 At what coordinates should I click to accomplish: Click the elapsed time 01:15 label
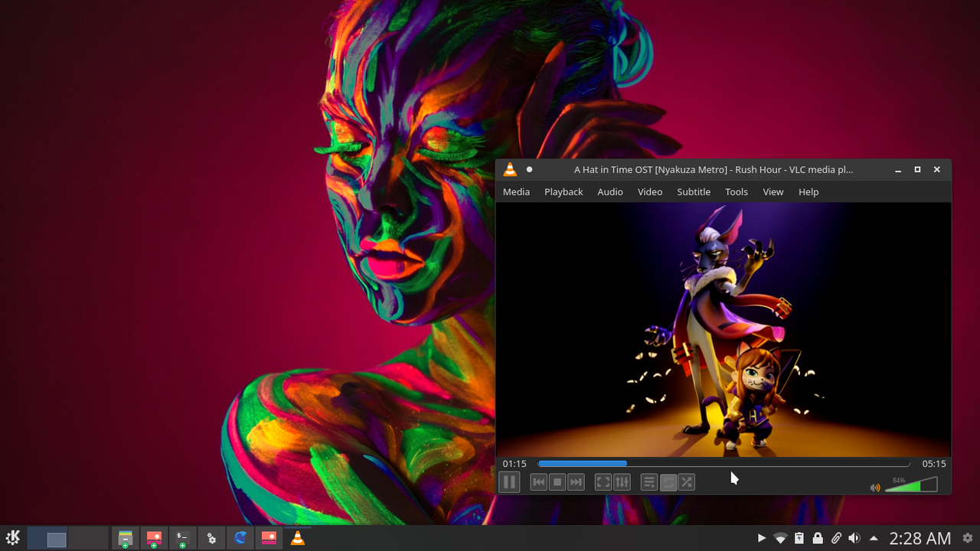(514, 464)
